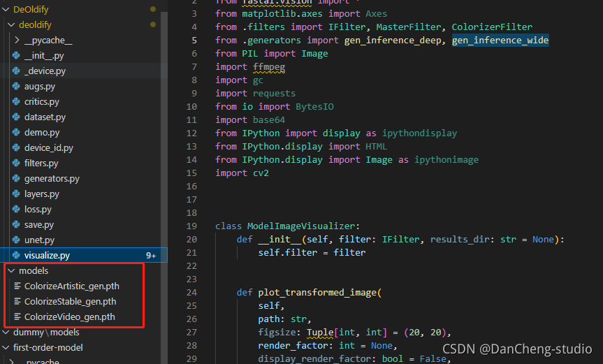
Task: Click the models folder label
Action: pos(34,270)
